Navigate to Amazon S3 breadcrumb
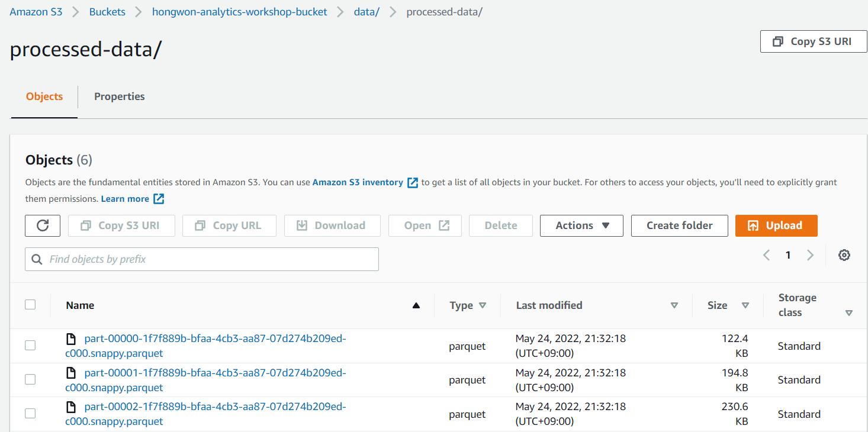868x432 pixels. [x=36, y=12]
